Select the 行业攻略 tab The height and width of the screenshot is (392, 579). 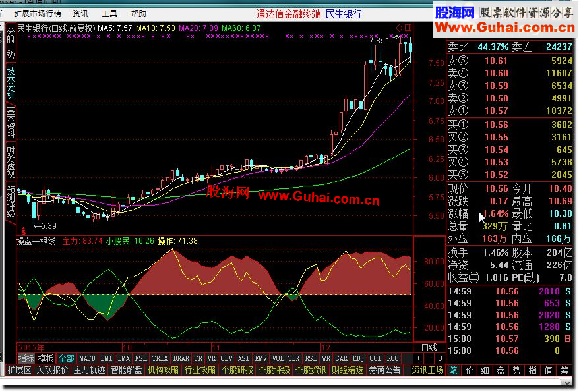(200, 370)
